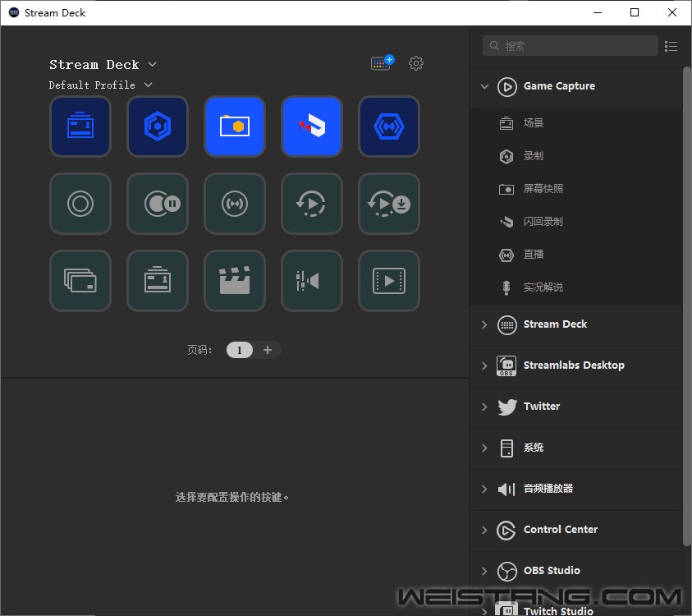
Task: Click the Control Center logo icon
Action: coord(506,531)
